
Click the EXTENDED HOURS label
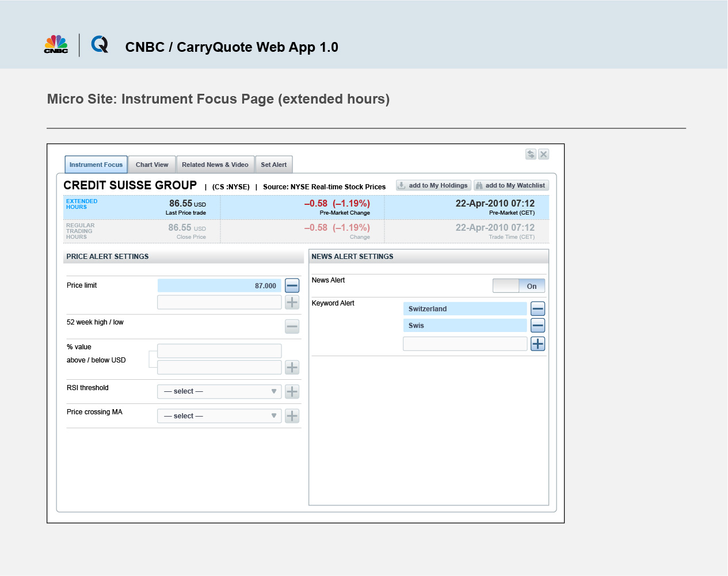point(82,204)
